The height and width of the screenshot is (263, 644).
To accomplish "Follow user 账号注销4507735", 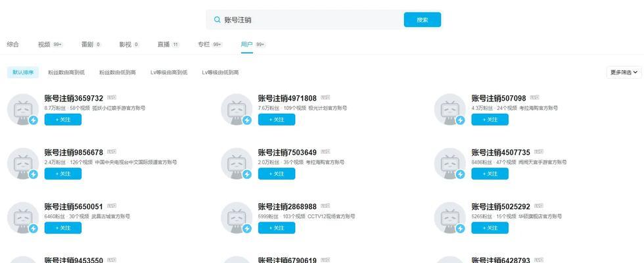I will coord(490,174).
